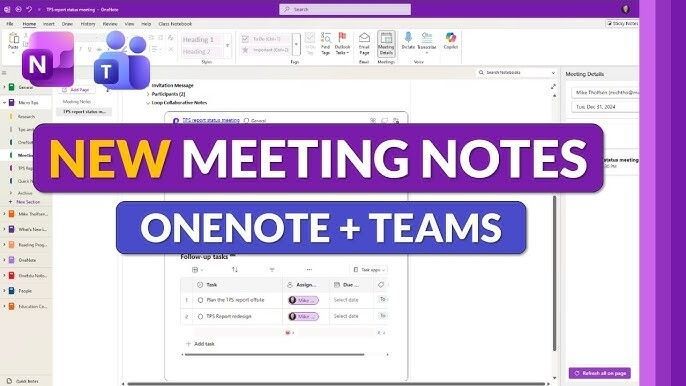Image resolution: width=686 pixels, height=386 pixels.
Task: Open the Task apps dropdown
Action: 370,270
